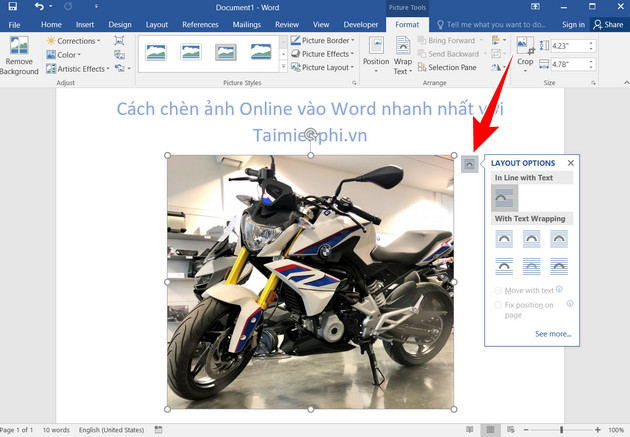Click Sign in
The height and width of the screenshot is (437, 630).
573,25
